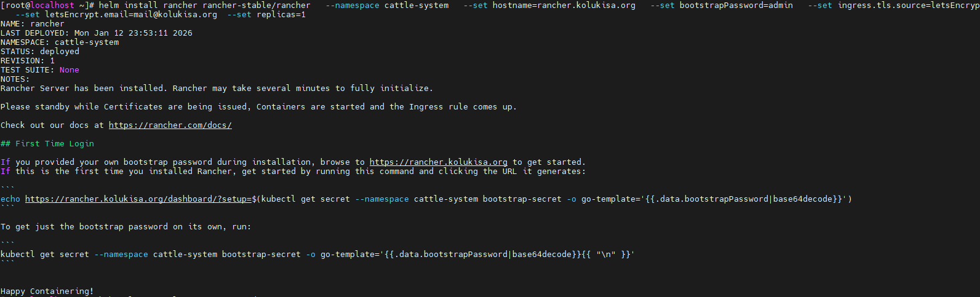Click the 'REVISION: 1' line

point(28,61)
